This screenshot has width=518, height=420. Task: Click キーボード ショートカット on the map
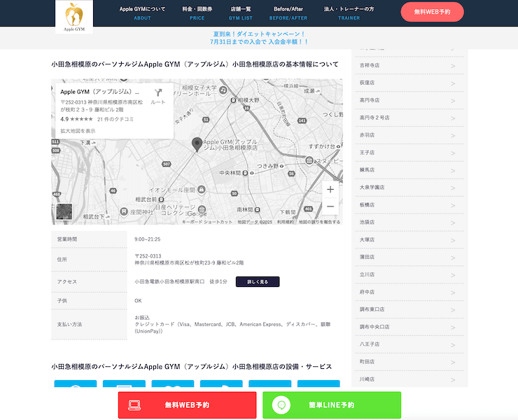pos(207,222)
